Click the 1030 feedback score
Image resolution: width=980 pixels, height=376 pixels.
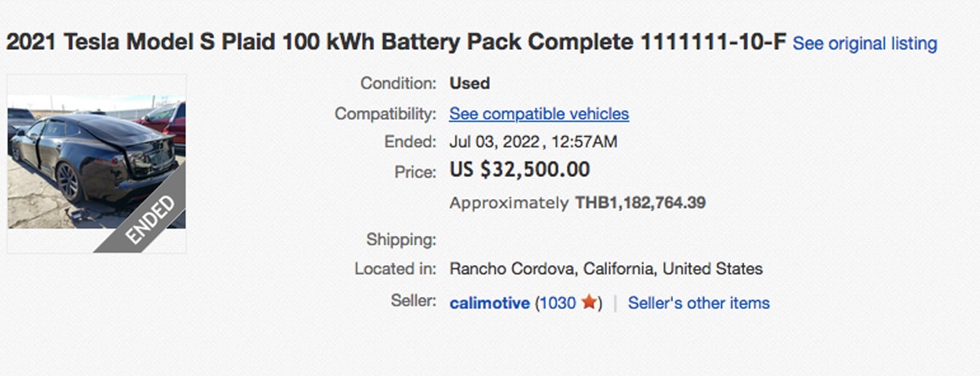coord(558,303)
